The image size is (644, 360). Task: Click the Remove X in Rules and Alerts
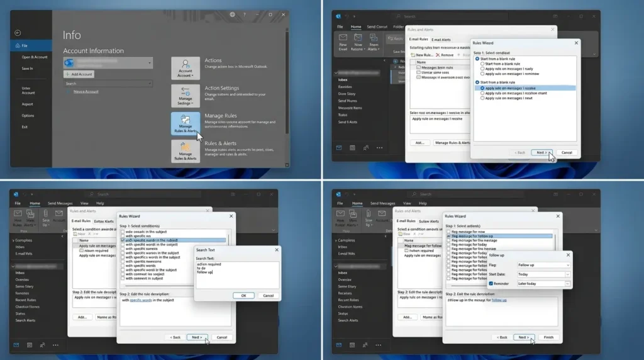445,55
